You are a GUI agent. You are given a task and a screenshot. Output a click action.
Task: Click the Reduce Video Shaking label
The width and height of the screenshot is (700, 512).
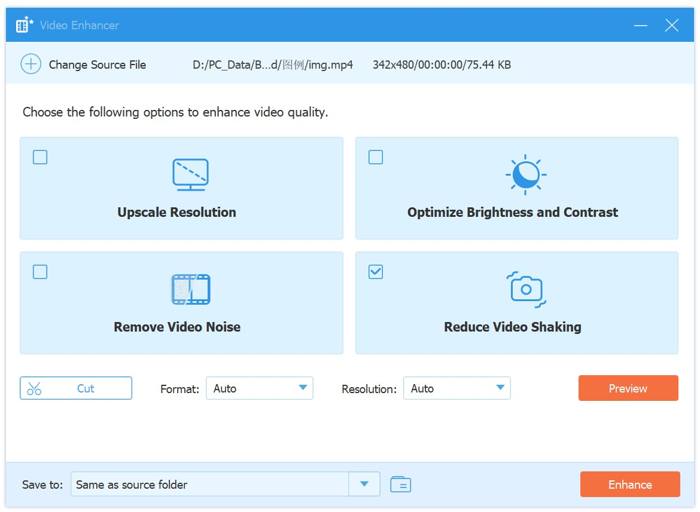[512, 327]
